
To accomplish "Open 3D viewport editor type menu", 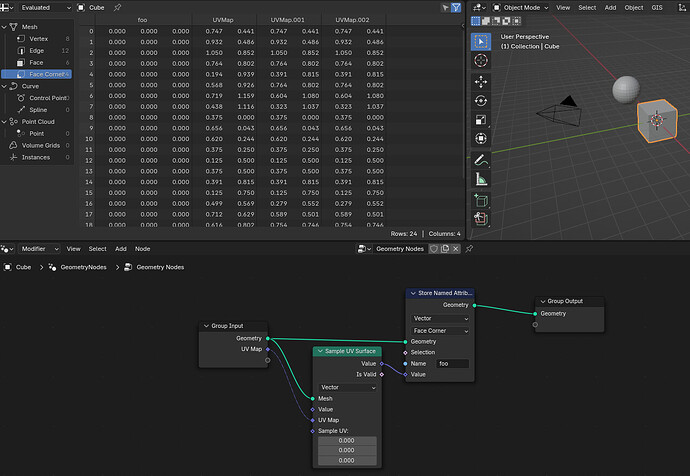I will click(x=479, y=7).
